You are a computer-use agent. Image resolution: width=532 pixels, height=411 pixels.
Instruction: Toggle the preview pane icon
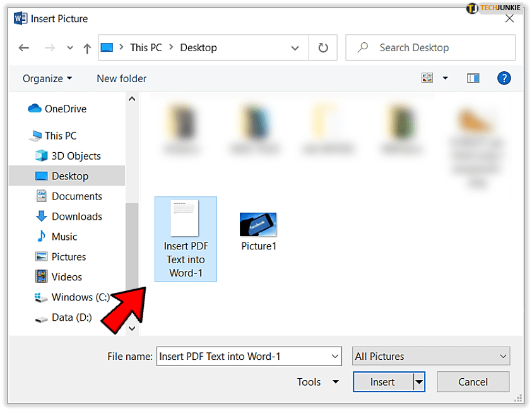click(473, 78)
